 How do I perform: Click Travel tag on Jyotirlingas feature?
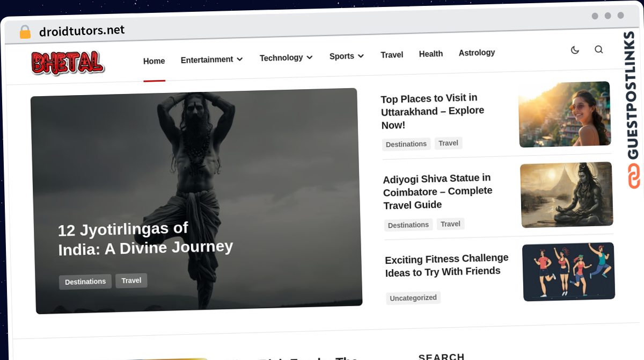coord(131,280)
